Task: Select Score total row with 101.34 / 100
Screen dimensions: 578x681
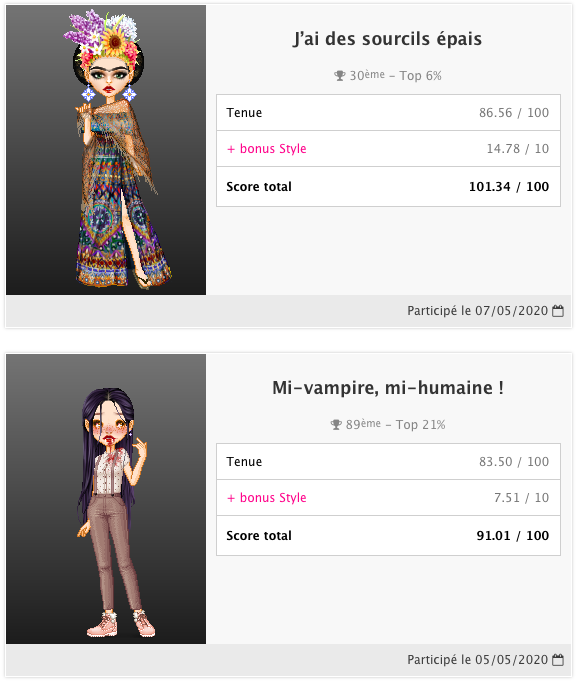Action: coord(388,187)
